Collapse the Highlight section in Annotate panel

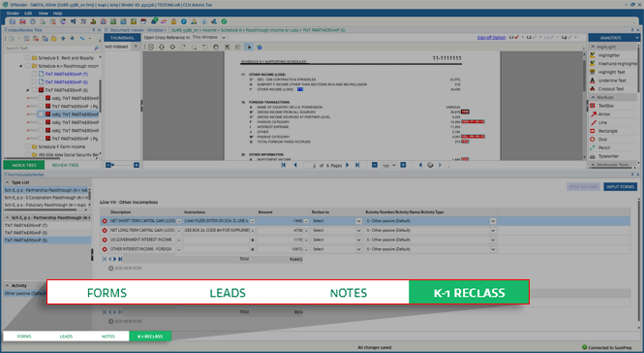(x=593, y=47)
